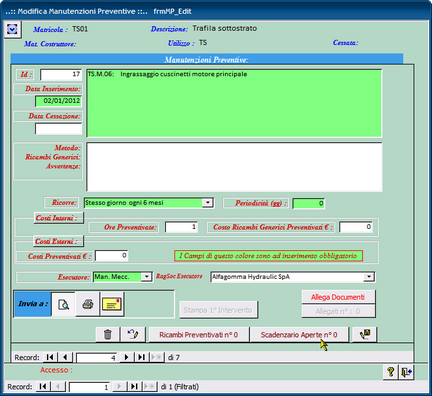The height and width of the screenshot is (396, 432).
Task: Click Data Inserimento field 02/01/2012
Action: (58, 101)
